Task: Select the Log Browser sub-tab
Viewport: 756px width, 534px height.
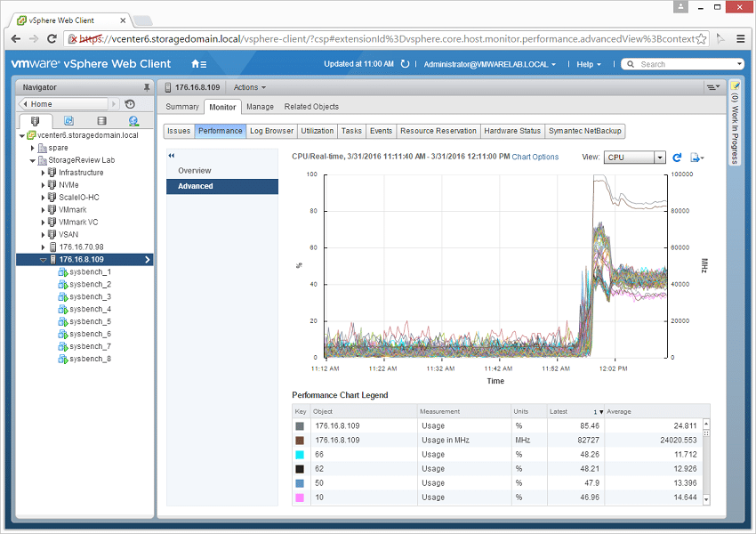Action: [271, 131]
